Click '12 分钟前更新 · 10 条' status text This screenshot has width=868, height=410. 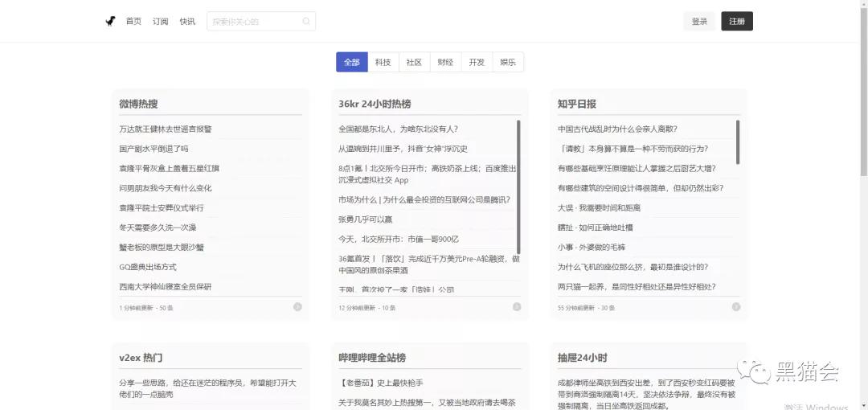click(x=367, y=308)
